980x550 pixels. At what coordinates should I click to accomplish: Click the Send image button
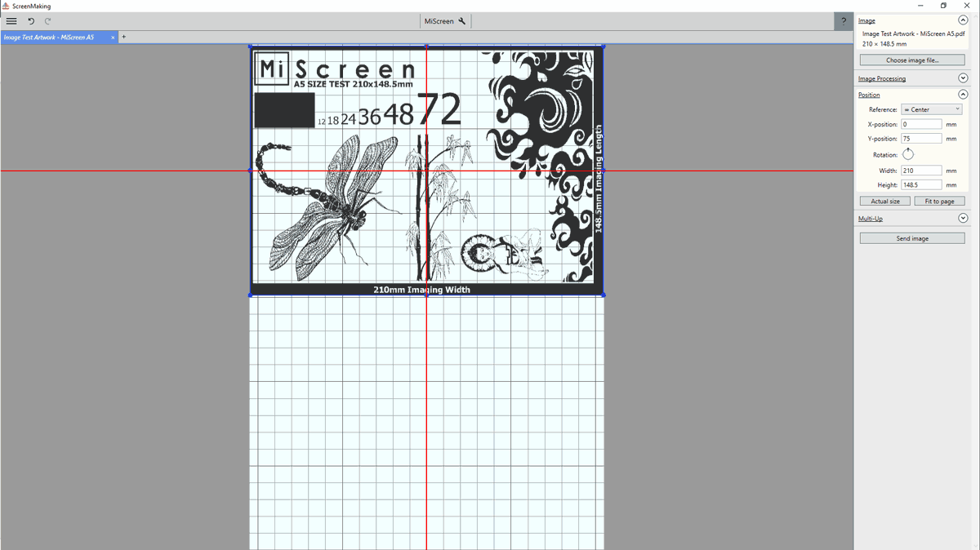coord(912,238)
